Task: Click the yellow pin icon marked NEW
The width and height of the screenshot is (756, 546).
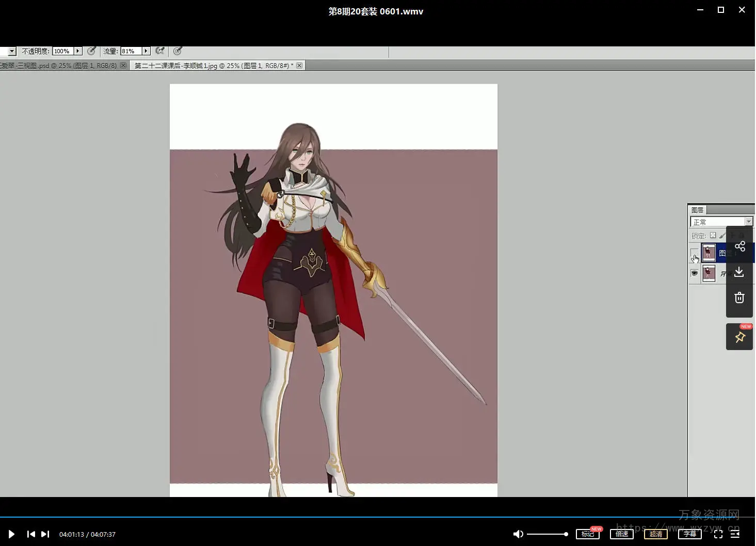Action: pos(739,337)
